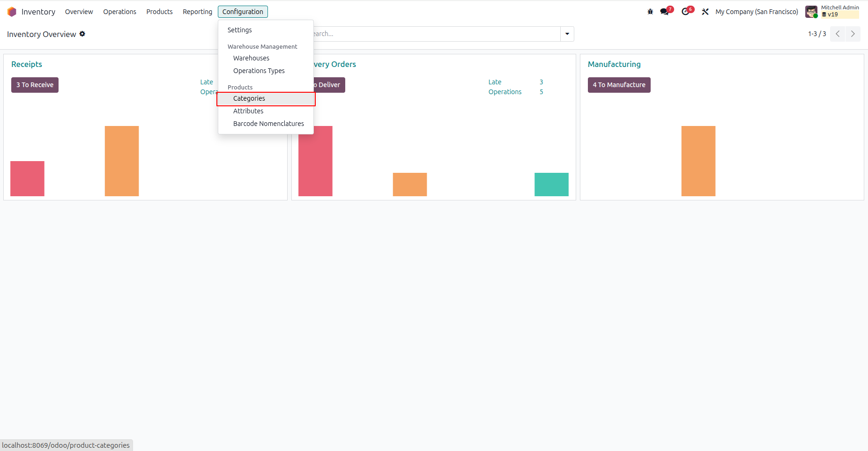The height and width of the screenshot is (451, 868).
Task: Click late count 3 in Delivery Orders
Action: coord(542,82)
